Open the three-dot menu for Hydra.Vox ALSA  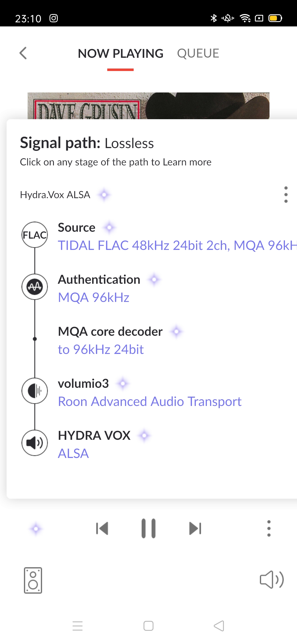click(x=286, y=195)
